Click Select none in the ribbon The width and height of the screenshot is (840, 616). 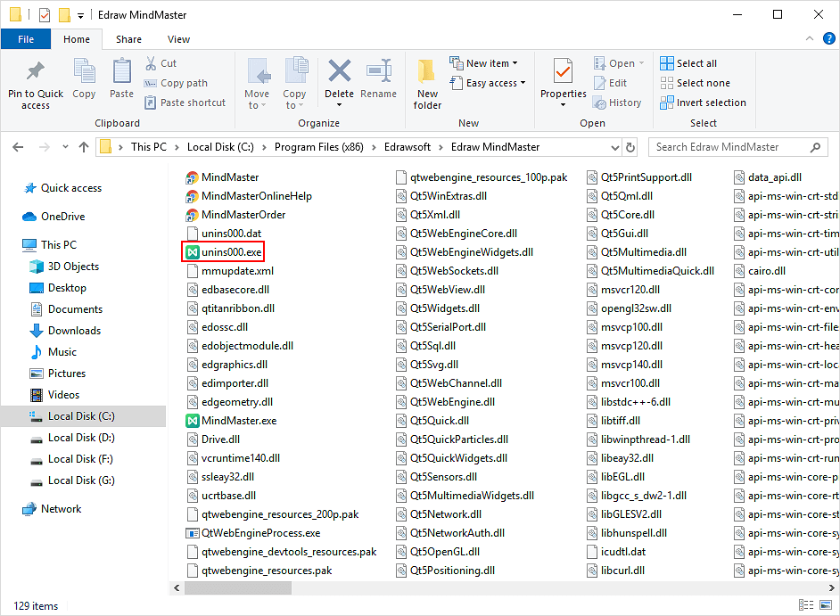tap(695, 83)
